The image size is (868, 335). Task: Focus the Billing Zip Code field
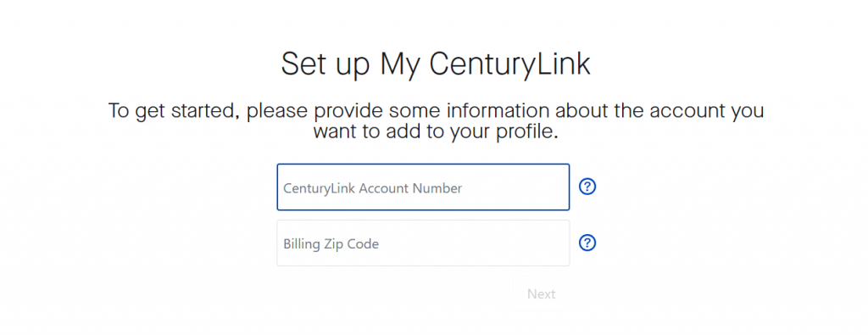[423, 243]
